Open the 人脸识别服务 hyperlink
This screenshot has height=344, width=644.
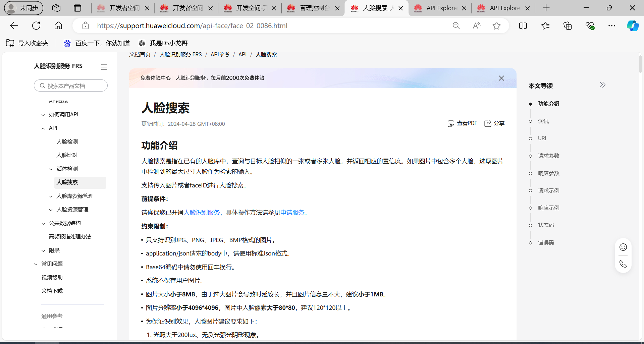pos(202,213)
